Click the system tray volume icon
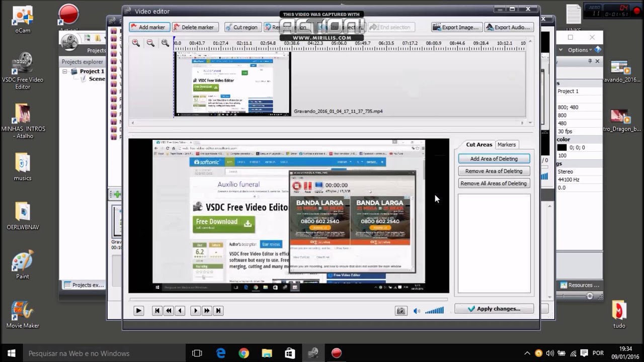 coord(550,353)
